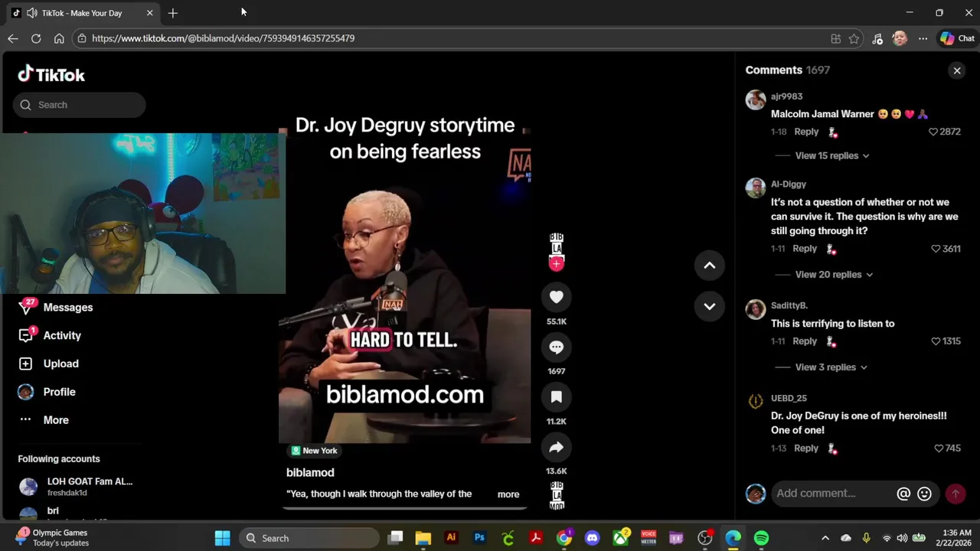Like the Al-Diggy comment
Screen dimensions: 980x551
pyautogui.click(x=936, y=249)
